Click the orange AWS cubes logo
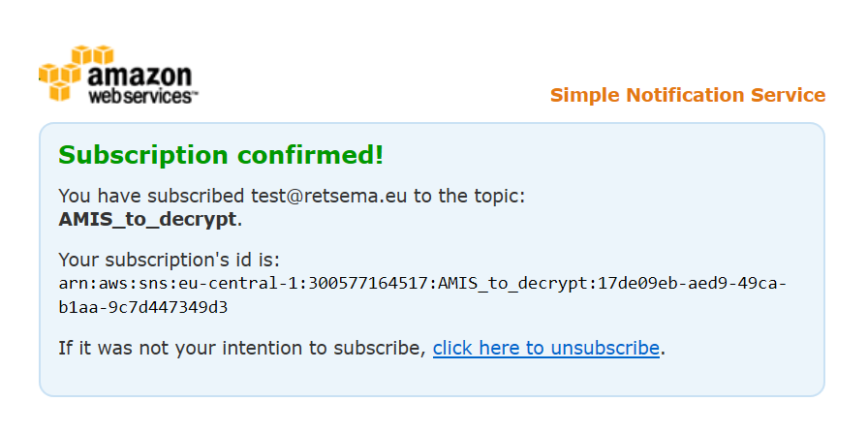 point(66,72)
